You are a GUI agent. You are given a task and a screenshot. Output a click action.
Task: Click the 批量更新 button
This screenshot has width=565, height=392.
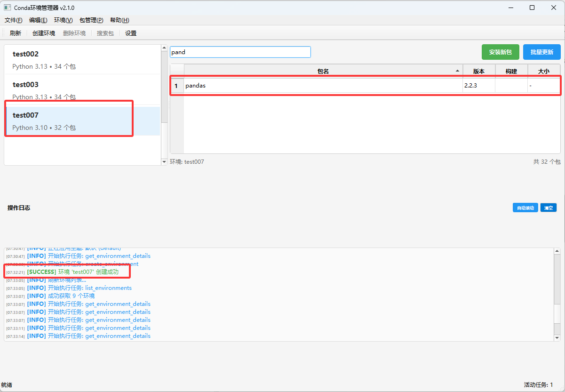(x=541, y=52)
